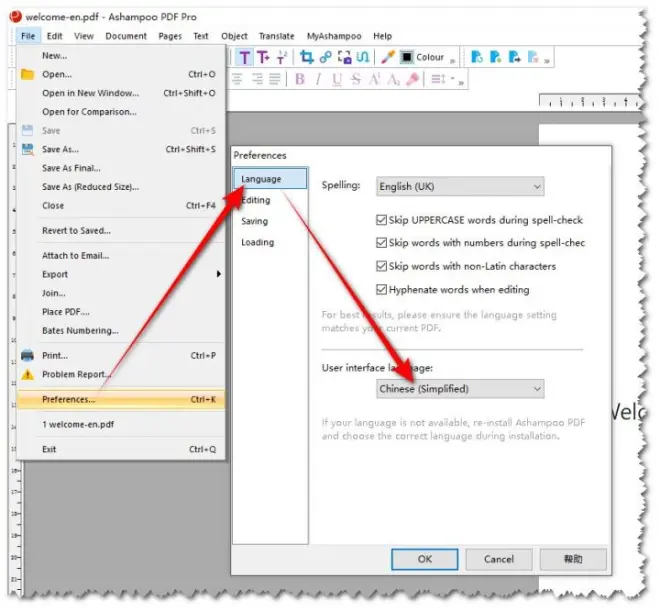This screenshot has width=660, height=611.
Task: Open recent file 1 welcome-en.pdf
Action: pos(121,424)
